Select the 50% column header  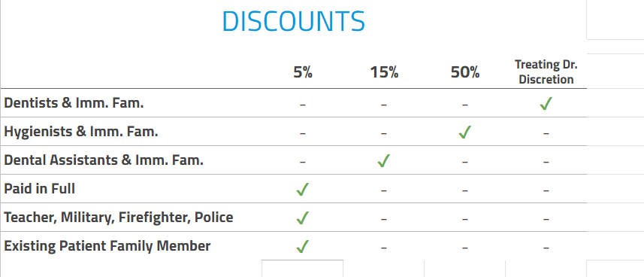tap(465, 72)
